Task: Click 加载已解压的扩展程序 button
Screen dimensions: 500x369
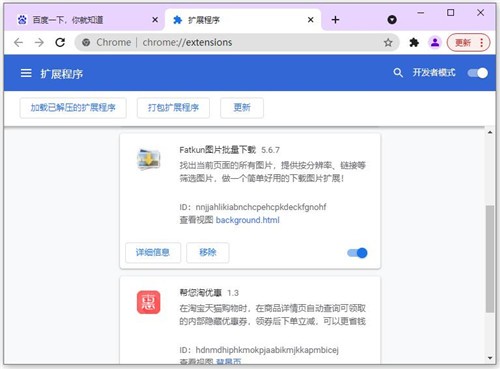Action: pos(73,108)
